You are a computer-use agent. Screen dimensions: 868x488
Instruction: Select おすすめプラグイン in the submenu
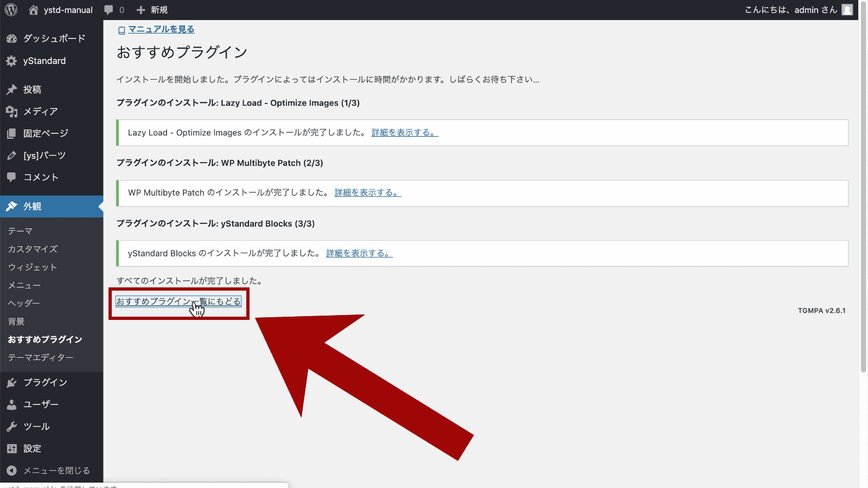tap(45, 339)
